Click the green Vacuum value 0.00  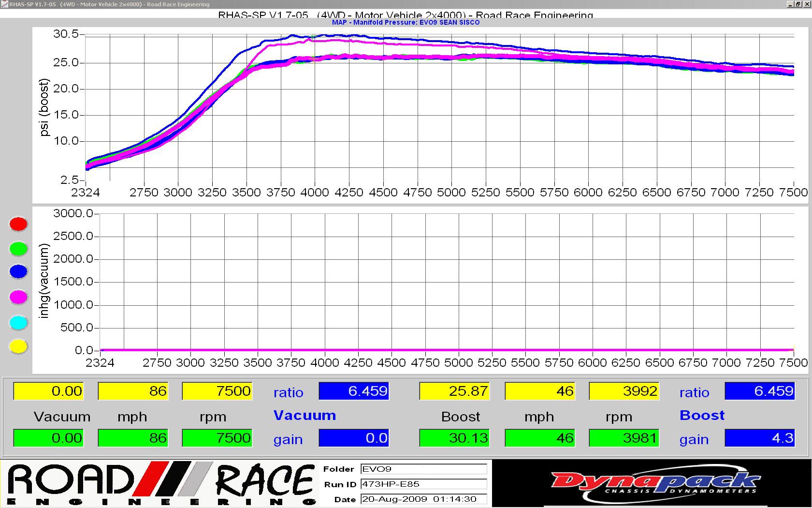(x=48, y=438)
